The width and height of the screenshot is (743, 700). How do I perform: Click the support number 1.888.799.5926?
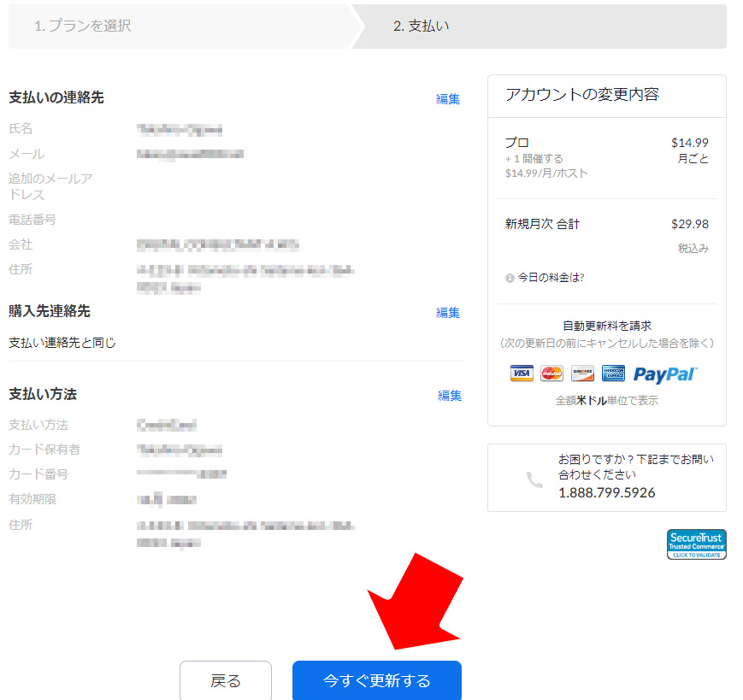(606, 493)
